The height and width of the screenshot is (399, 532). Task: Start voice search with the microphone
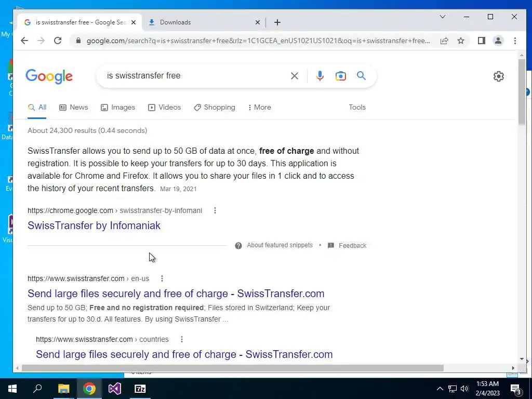[x=320, y=76]
